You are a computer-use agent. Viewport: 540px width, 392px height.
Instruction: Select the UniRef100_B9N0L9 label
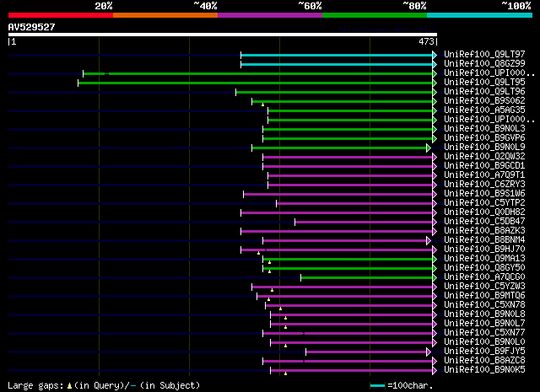tap(484, 148)
